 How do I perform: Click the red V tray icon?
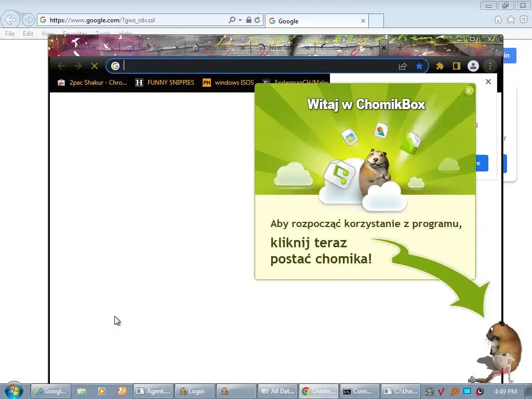(x=441, y=392)
